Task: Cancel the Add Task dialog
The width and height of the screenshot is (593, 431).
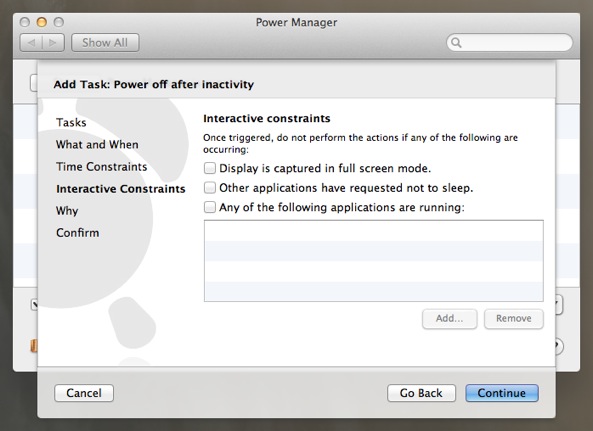Action: point(84,393)
